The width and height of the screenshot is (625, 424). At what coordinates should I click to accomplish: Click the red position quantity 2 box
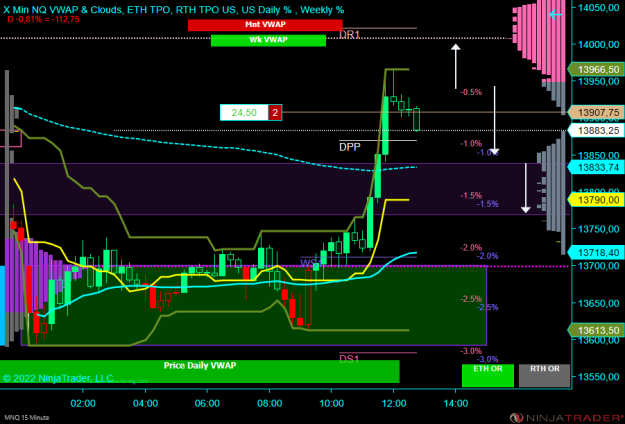(275, 112)
